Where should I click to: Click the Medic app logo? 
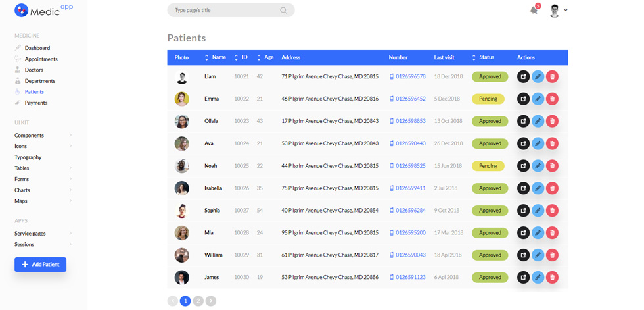[43, 11]
